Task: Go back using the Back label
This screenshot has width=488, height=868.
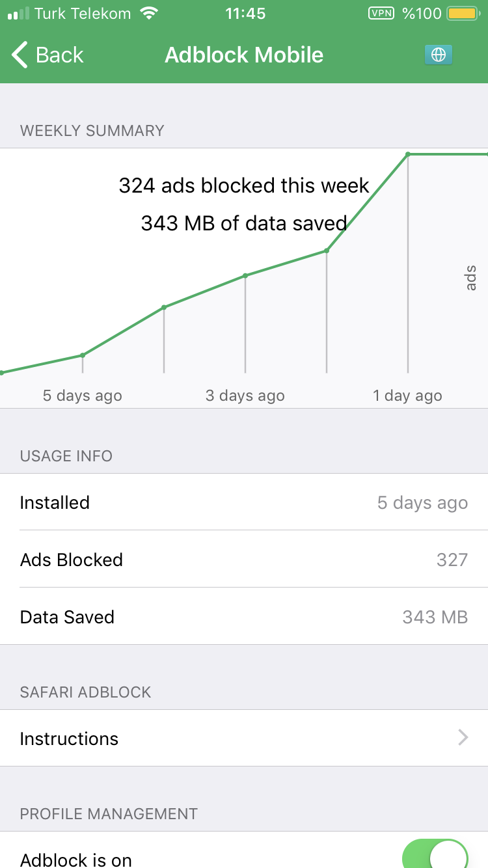Action: coord(60,55)
